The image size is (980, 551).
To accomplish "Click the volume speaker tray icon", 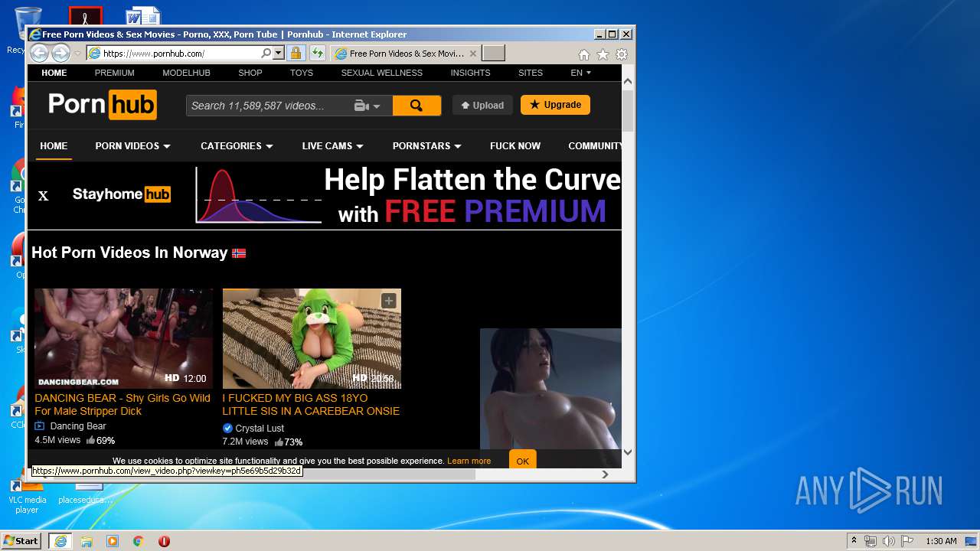I will [x=889, y=541].
